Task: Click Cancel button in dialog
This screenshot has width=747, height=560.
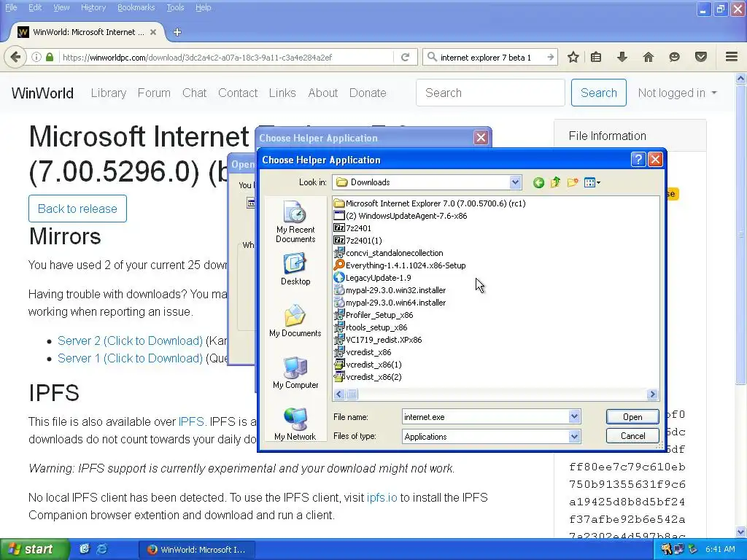Action: tap(632, 436)
